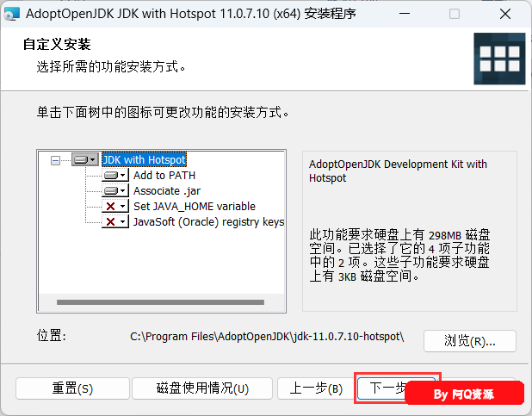
Task: Click the AdoptOpenJDK grid logo banner
Action: [499, 59]
